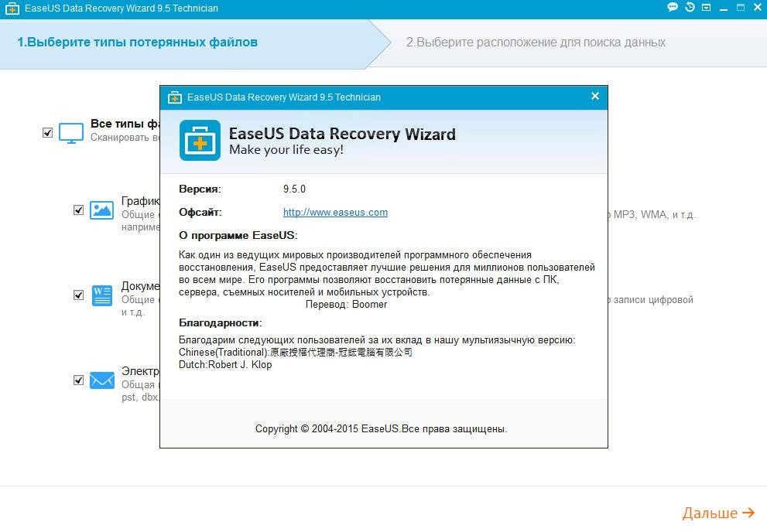Click the monitor icon for all file types
The image size is (767, 532).
click(71, 133)
